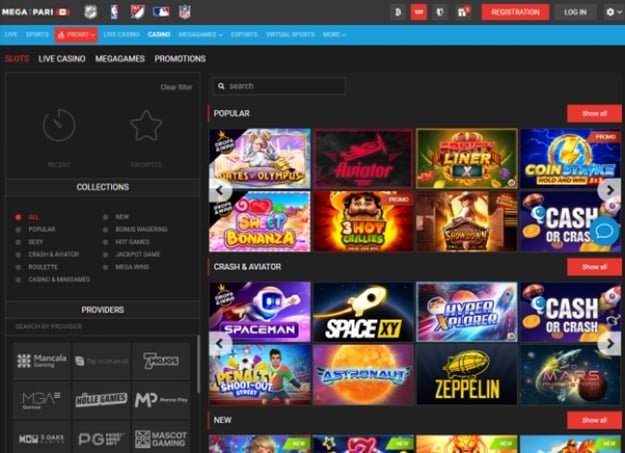Select PG Pocket Games Soft provider logo

click(101, 438)
